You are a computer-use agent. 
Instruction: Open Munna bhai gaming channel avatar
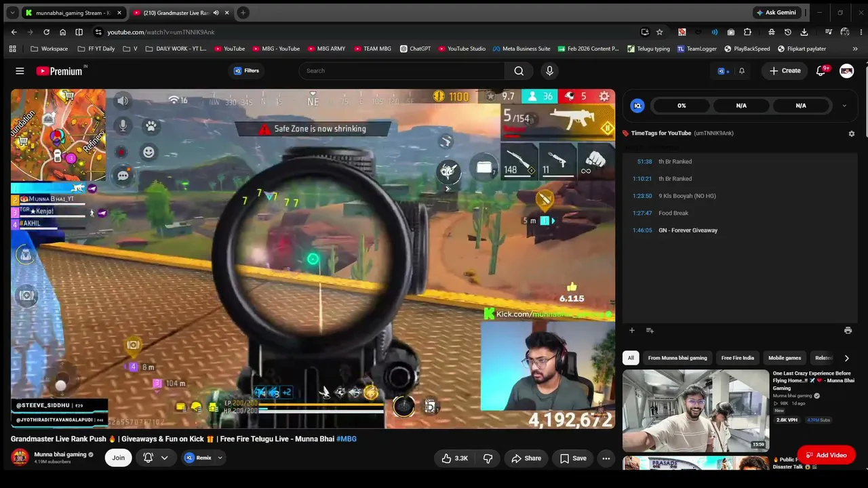tap(20, 457)
